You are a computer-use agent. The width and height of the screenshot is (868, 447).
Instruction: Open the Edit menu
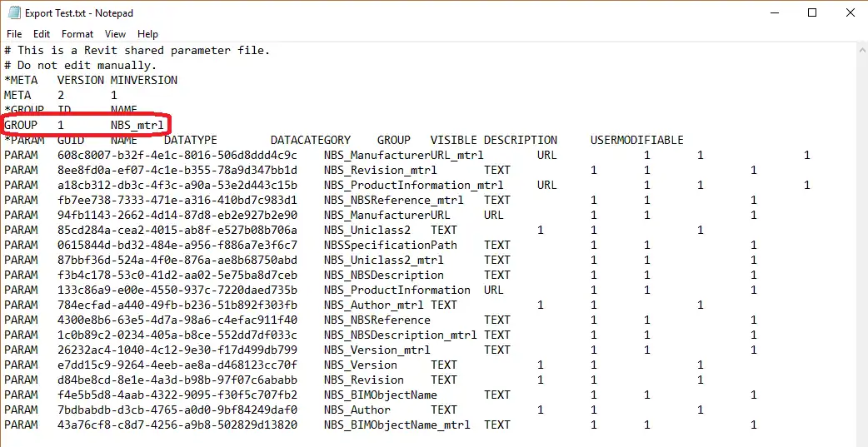pos(42,34)
